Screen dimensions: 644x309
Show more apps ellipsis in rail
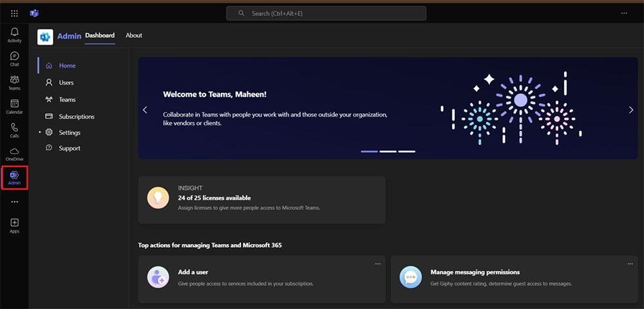pos(14,201)
